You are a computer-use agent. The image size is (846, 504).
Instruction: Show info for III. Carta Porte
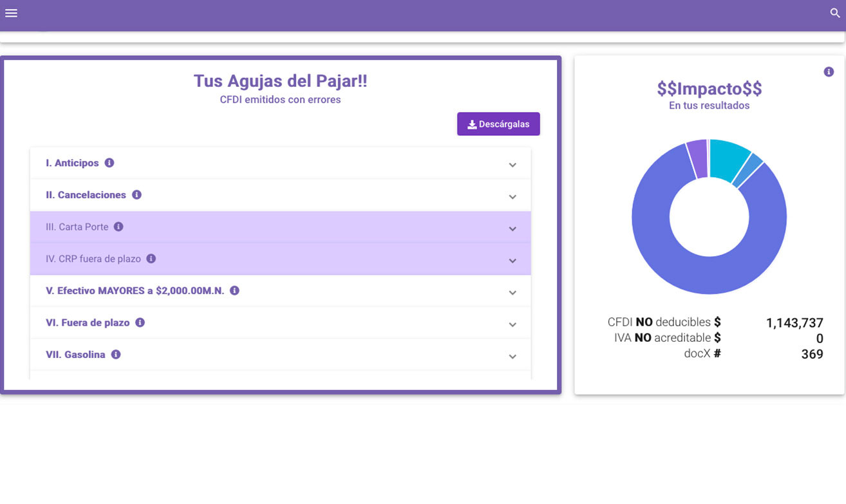(118, 227)
